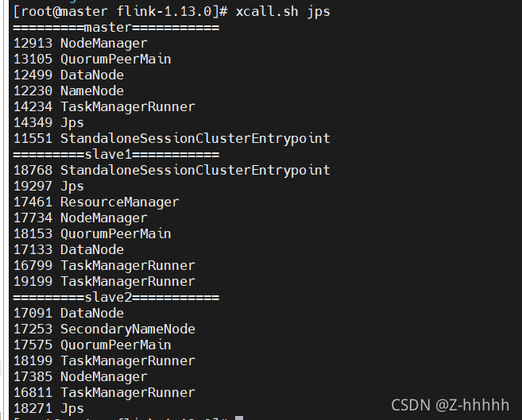Click the ResourceManager process line

96,202
